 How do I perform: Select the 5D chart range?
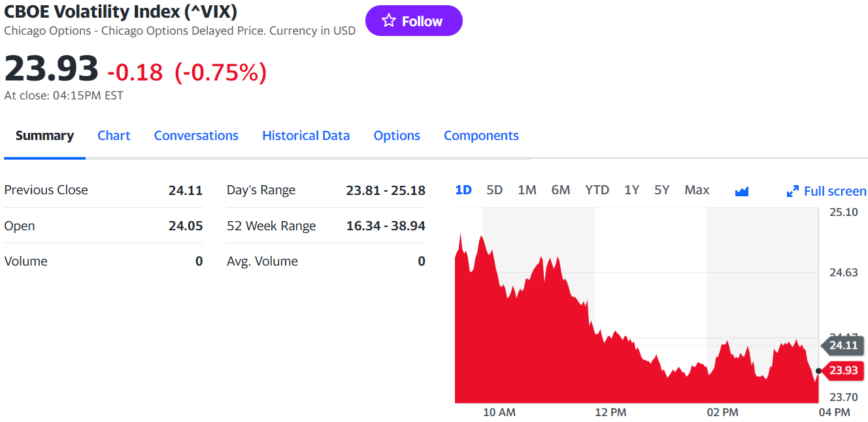[x=495, y=190]
